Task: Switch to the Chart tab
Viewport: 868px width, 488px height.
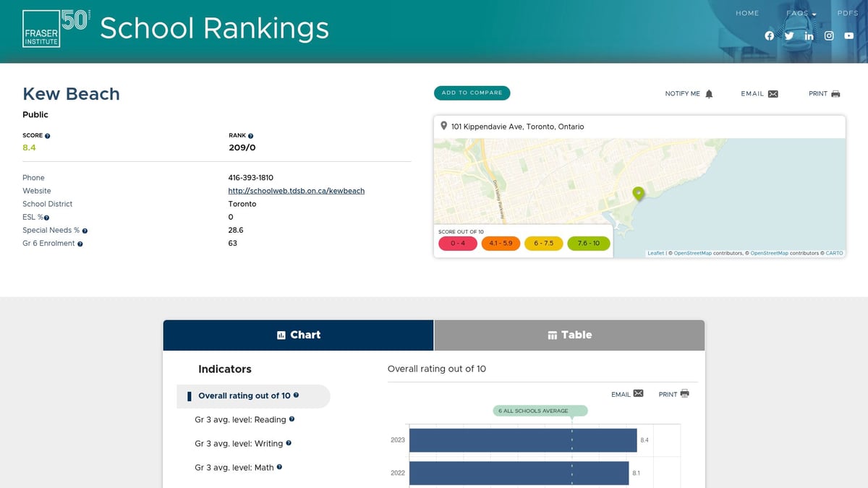Action: coord(298,335)
